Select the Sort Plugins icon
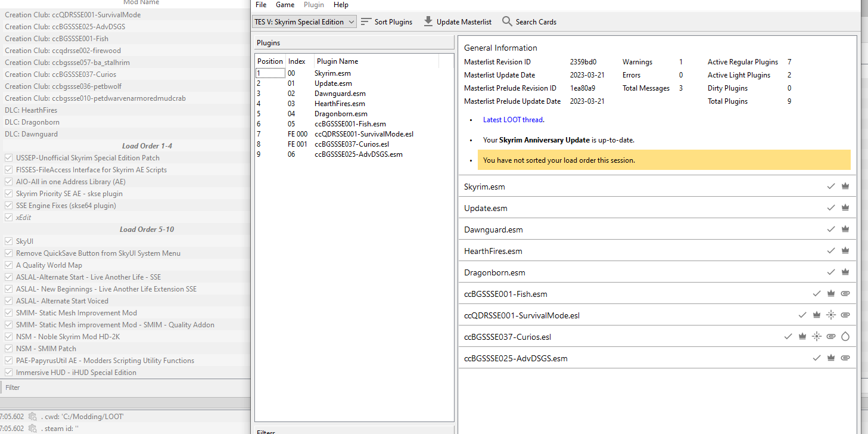Image resolution: width=868 pixels, height=434 pixels. tap(366, 21)
